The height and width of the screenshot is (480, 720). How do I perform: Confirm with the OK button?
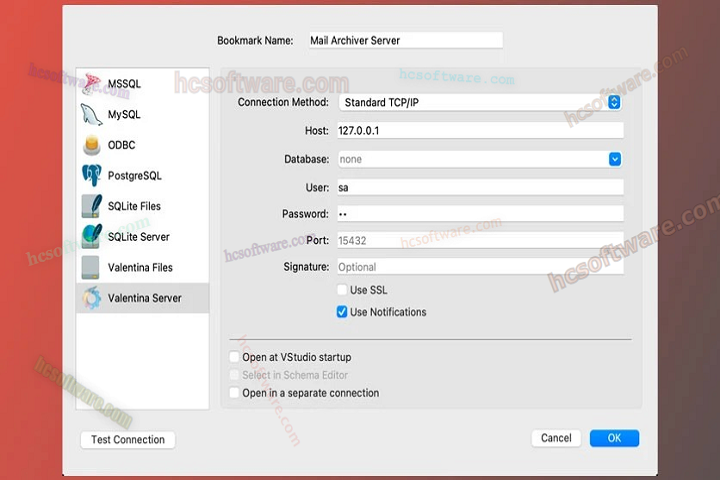point(614,438)
